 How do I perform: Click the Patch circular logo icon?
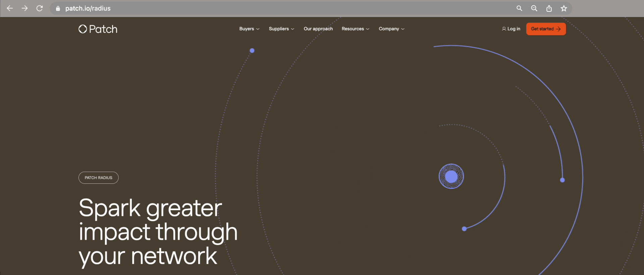tap(83, 29)
